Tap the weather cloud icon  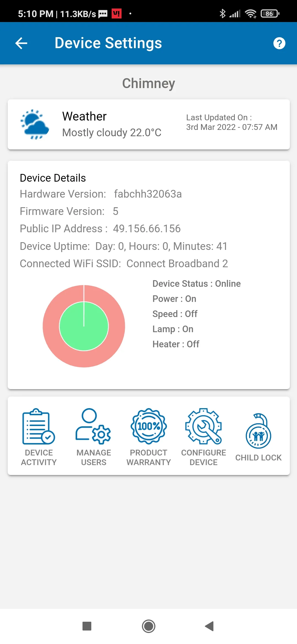click(35, 124)
